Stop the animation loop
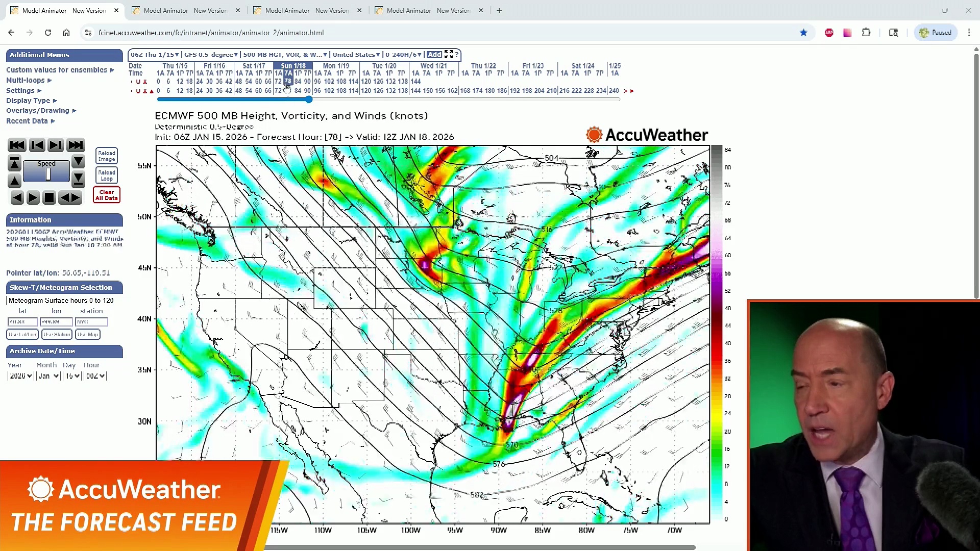 pos(49,197)
